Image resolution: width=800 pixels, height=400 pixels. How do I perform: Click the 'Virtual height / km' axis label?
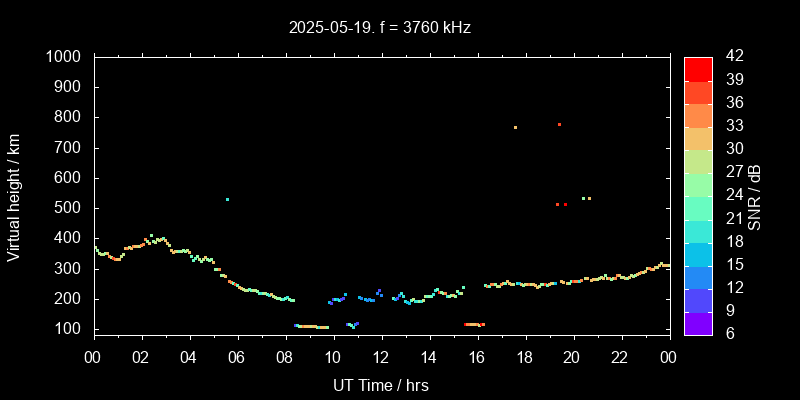click(14, 196)
